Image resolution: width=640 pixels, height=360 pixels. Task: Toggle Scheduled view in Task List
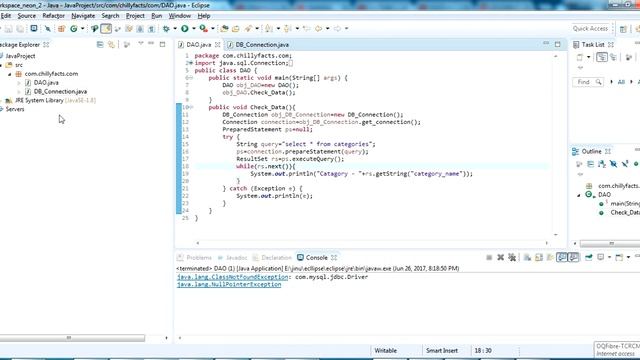[613, 58]
